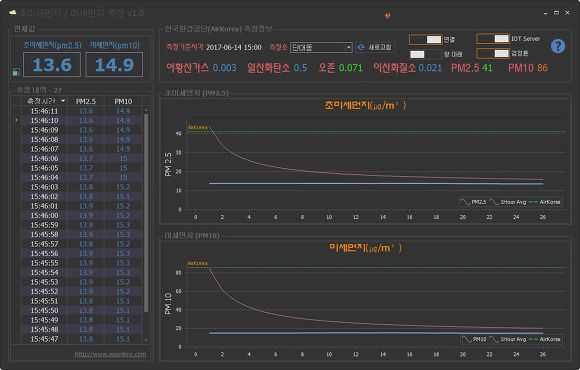The height and width of the screenshot is (370, 580).
Task: Click the small icon left of the 13.6 display
Action: coord(16,72)
